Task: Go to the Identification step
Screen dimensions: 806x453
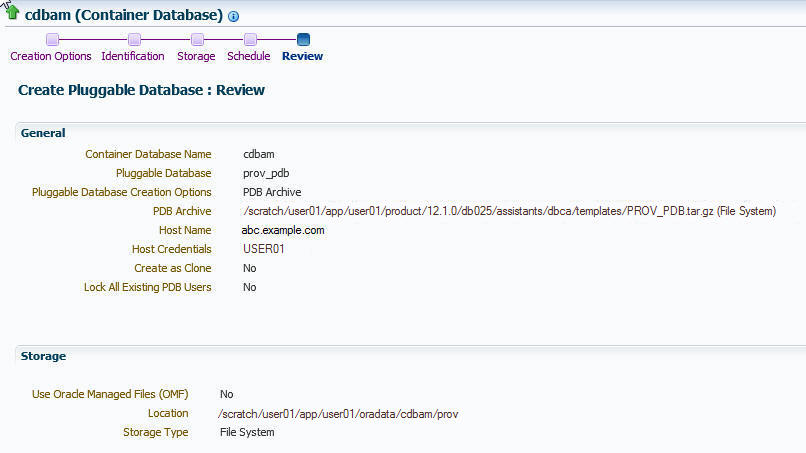Action: pyautogui.click(x=133, y=56)
